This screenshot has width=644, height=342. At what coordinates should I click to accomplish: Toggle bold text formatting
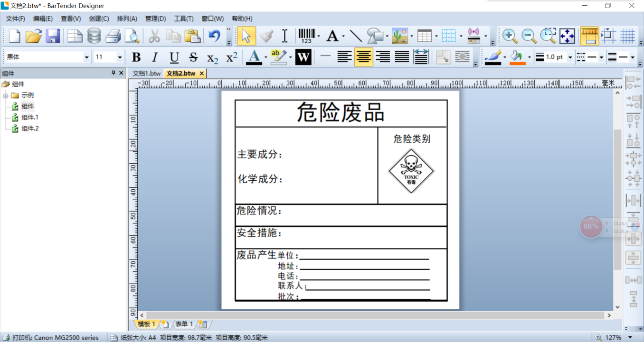pyautogui.click(x=136, y=57)
